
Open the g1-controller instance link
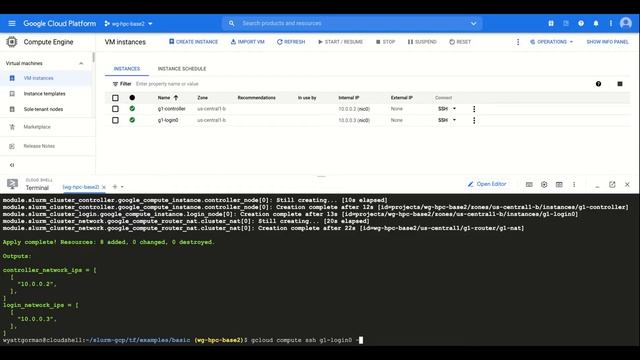coord(172,109)
